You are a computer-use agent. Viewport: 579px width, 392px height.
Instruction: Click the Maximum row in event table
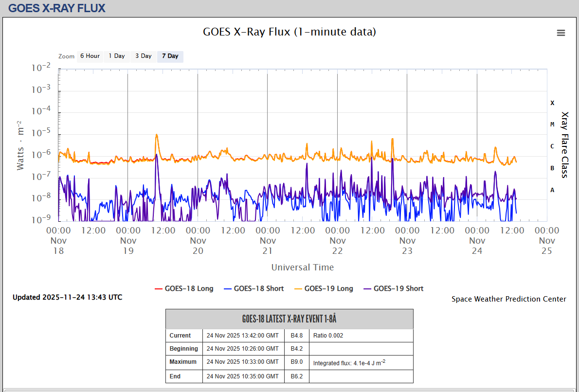[183, 362]
